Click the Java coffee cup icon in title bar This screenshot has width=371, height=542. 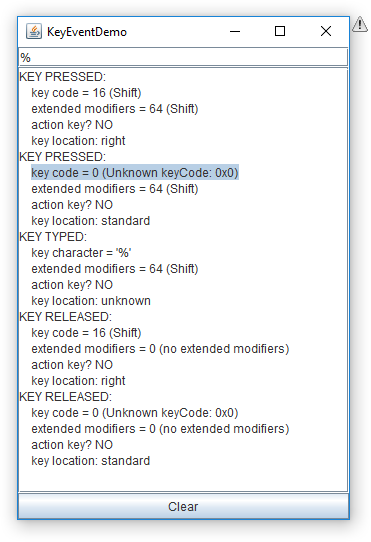click(x=34, y=31)
